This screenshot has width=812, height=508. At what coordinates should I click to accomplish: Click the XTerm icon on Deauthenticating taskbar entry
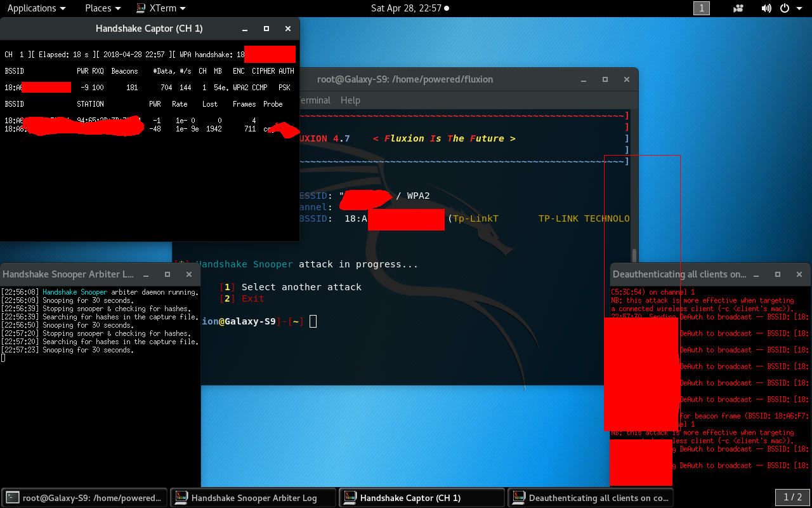point(518,498)
